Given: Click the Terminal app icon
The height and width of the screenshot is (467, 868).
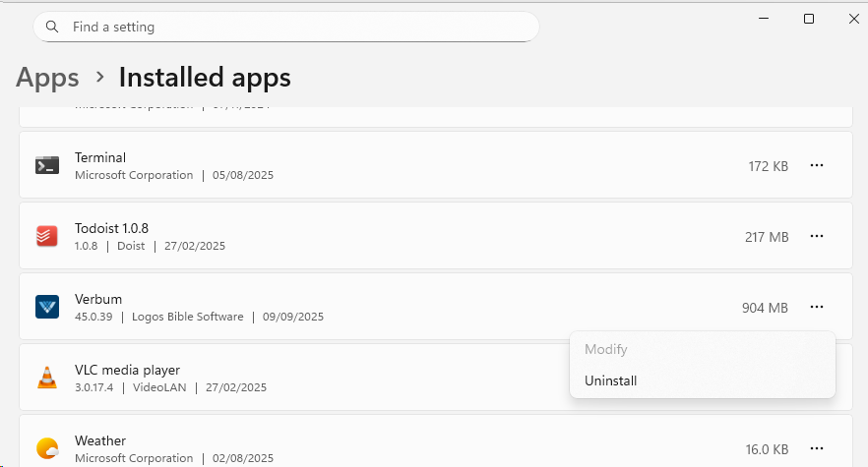Looking at the screenshot, I should point(47,165).
